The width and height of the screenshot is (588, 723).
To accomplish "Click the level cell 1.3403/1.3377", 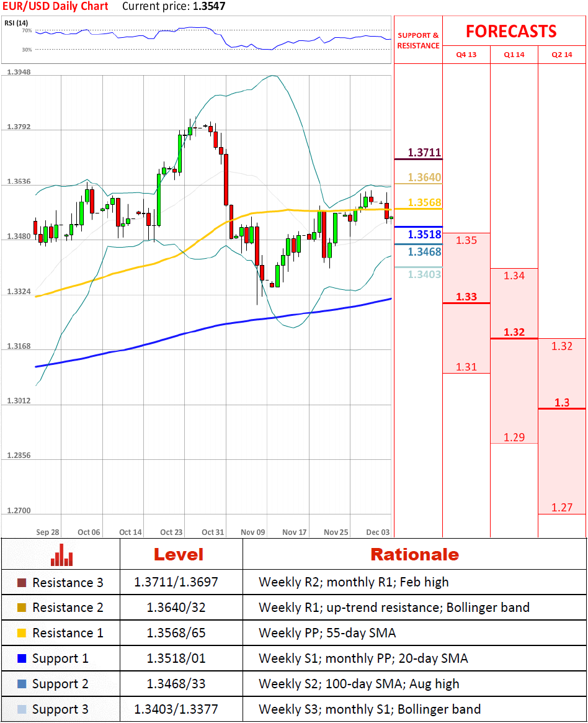I will point(176,709).
